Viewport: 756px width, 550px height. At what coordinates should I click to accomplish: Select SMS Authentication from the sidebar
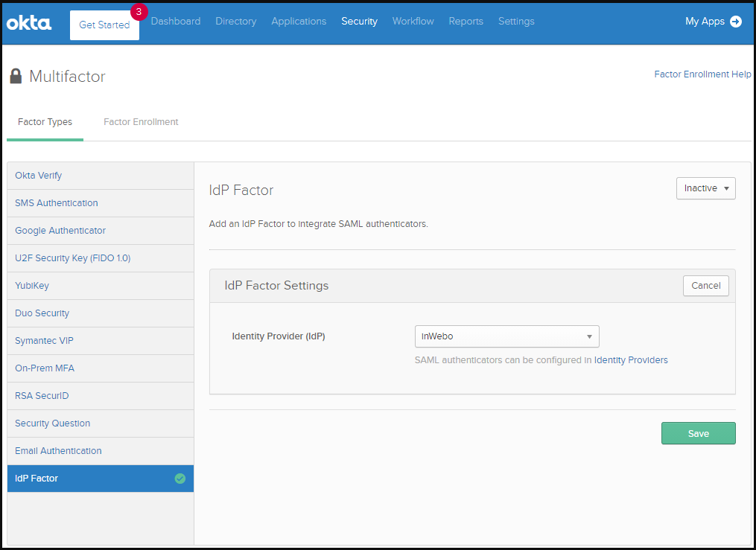point(56,203)
